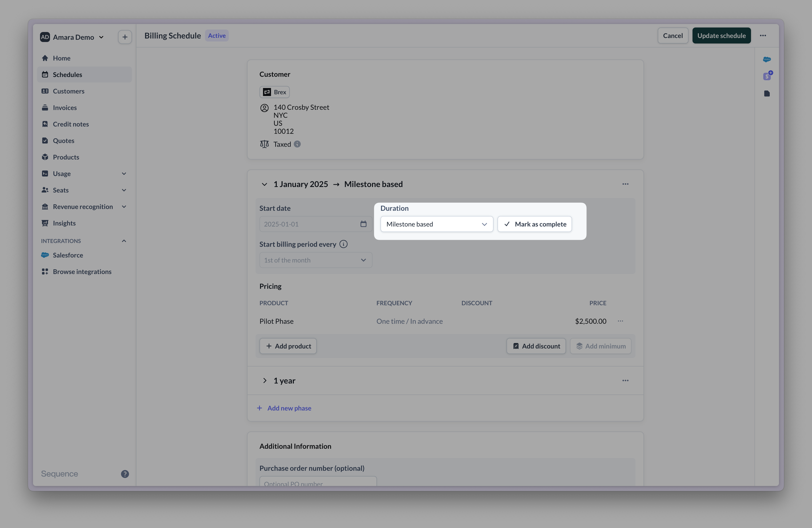Collapse the Integrations section
Viewport: 812px width, 528px height.
(124, 241)
